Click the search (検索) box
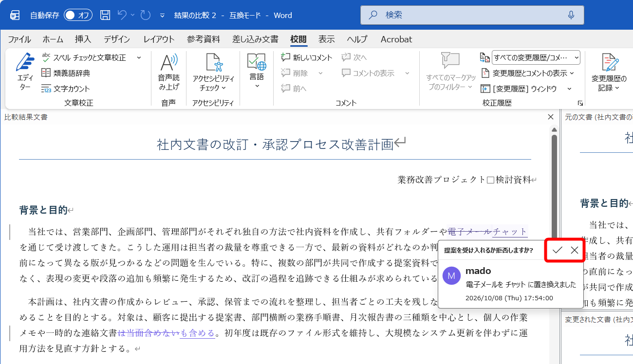 [x=472, y=15]
